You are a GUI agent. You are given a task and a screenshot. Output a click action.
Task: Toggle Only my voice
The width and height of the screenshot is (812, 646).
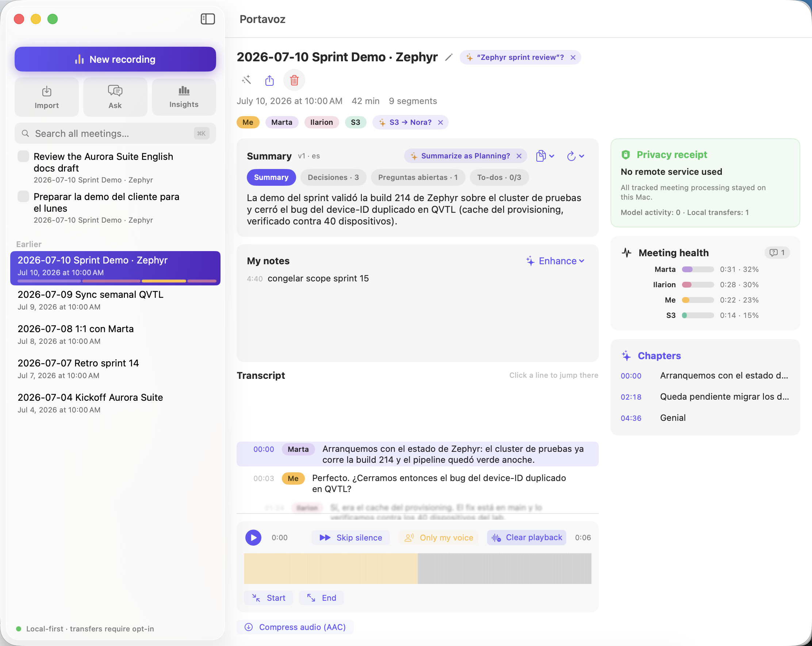click(439, 538)
